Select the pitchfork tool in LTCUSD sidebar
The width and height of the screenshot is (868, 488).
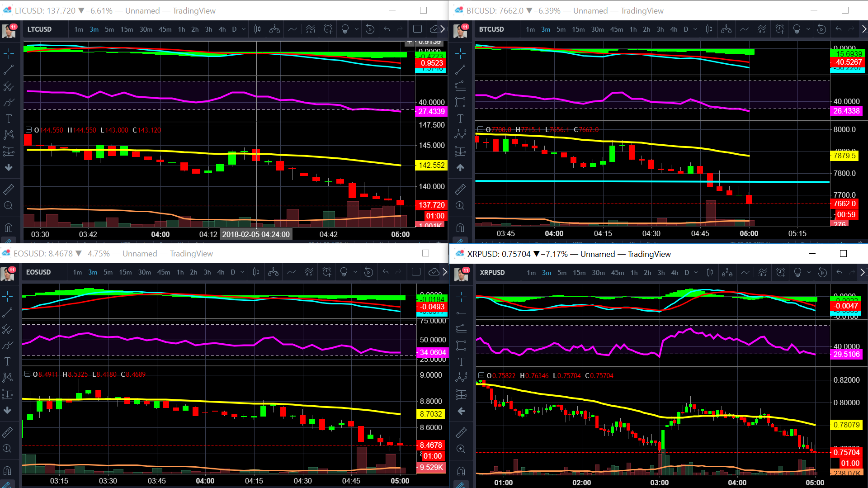(9, 86)
